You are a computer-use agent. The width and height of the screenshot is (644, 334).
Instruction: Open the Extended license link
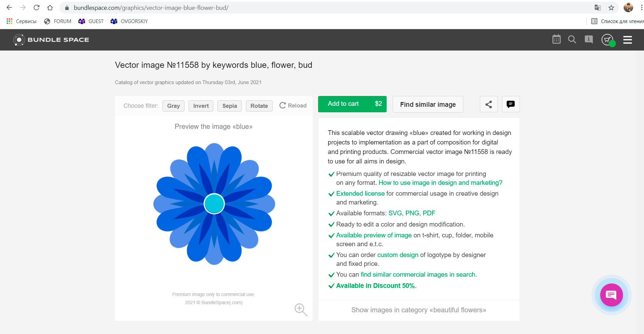(360, 194)
